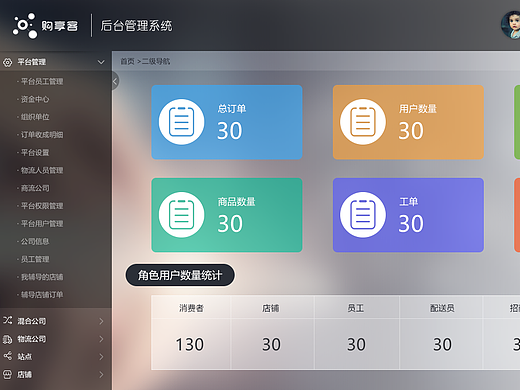The image size is (520, 390).
Task: Select 公司信息 sidebar entry
Action: 35,241
